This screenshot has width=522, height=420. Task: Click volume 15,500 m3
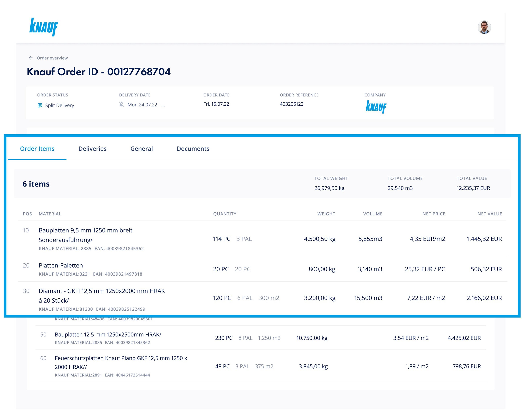click(368, 298)
